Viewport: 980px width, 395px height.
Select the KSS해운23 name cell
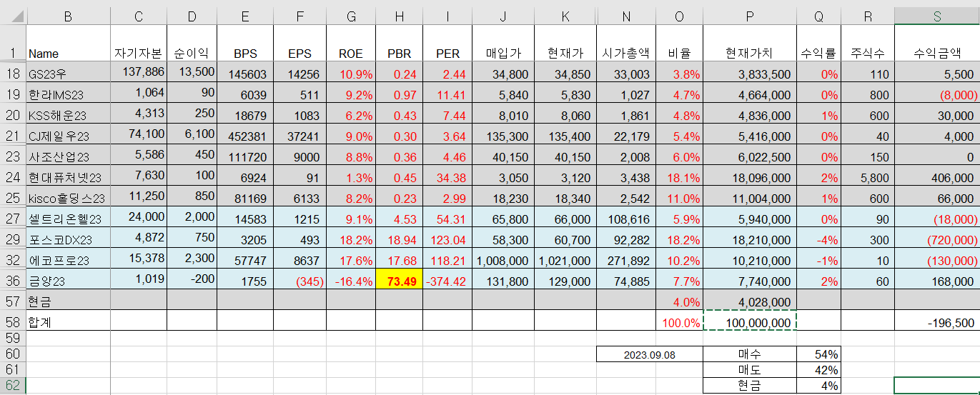point(68,114)
